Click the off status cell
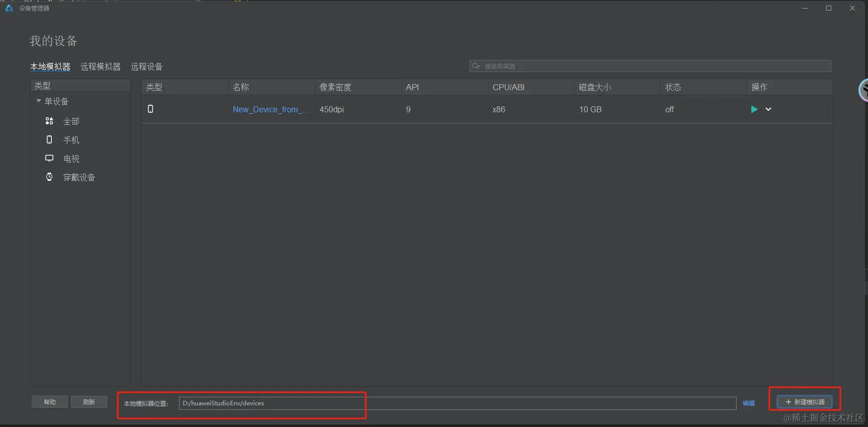 [x=669, y=109]
